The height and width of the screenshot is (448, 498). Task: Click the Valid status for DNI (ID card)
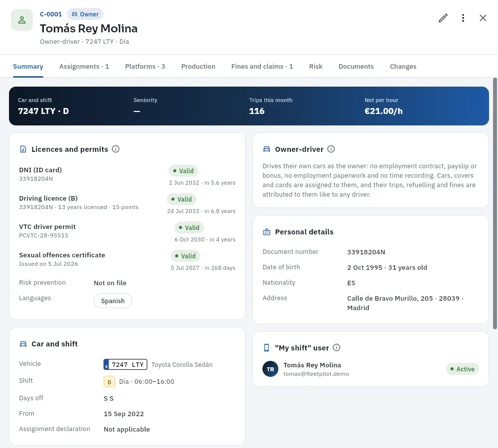(183, 171)
